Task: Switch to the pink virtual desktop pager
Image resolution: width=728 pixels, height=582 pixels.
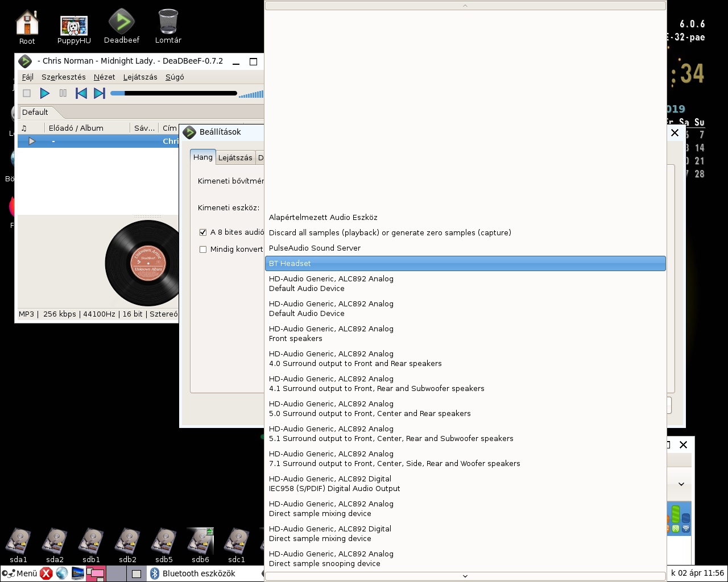Action: tap(96, 573)
